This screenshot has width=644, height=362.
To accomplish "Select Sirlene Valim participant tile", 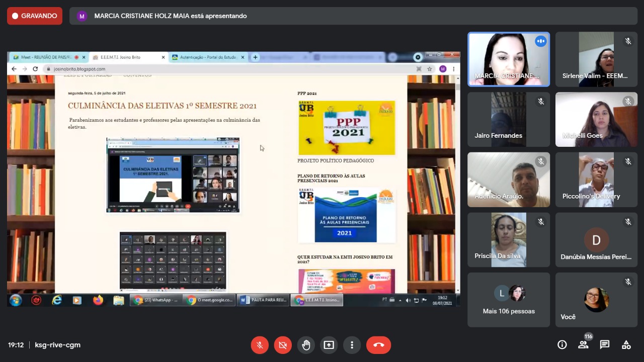I will pyautogui.click(x=596, y=59).
